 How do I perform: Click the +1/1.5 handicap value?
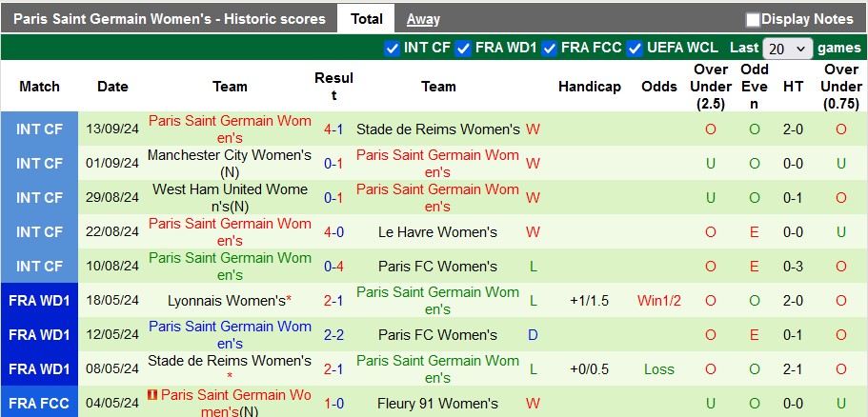click(x=590, y=301)
